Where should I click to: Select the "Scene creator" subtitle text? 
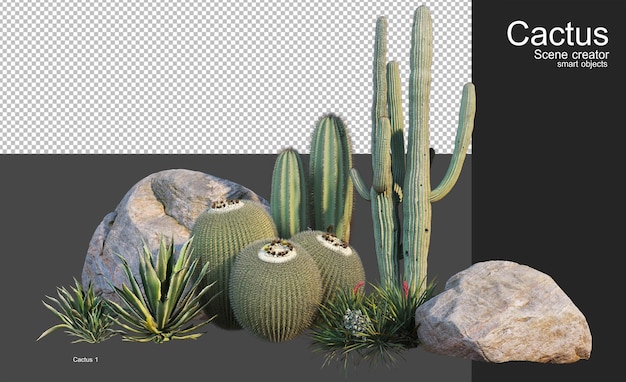coord(571,55)
